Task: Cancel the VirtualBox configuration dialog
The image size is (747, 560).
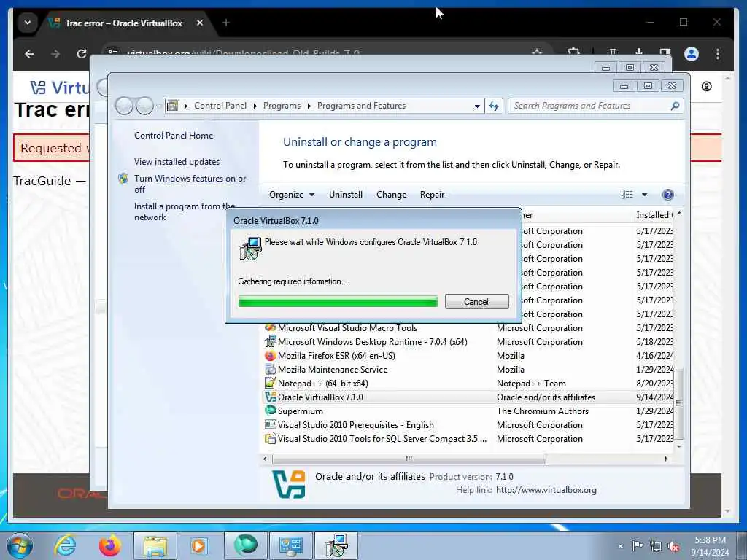Action: [x=476, y=301]
